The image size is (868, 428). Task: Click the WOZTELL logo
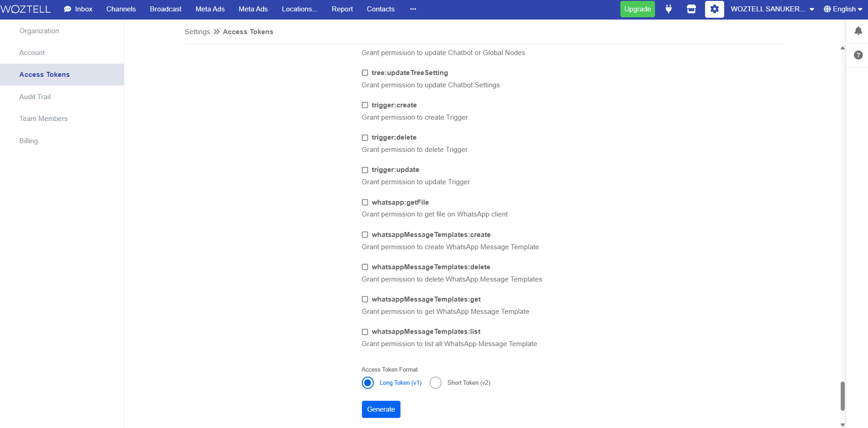[x=26, y=9]
